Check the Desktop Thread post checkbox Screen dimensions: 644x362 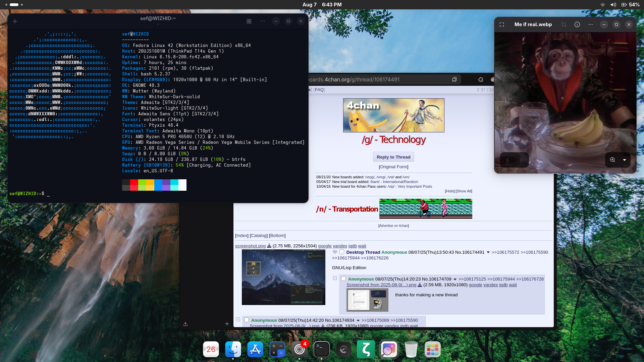click(x=342, y=252)
